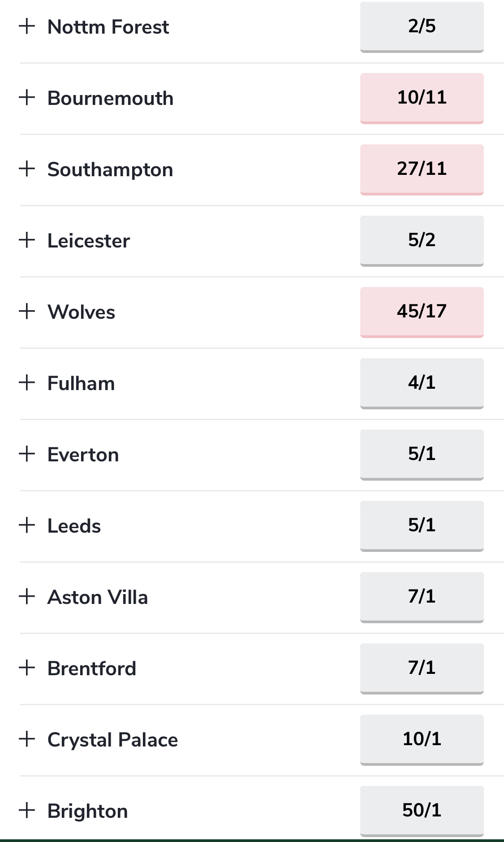Click the plus icon beside Fulham
The width and height of the screenshot is (504, 842).
[x=27, y=383]
